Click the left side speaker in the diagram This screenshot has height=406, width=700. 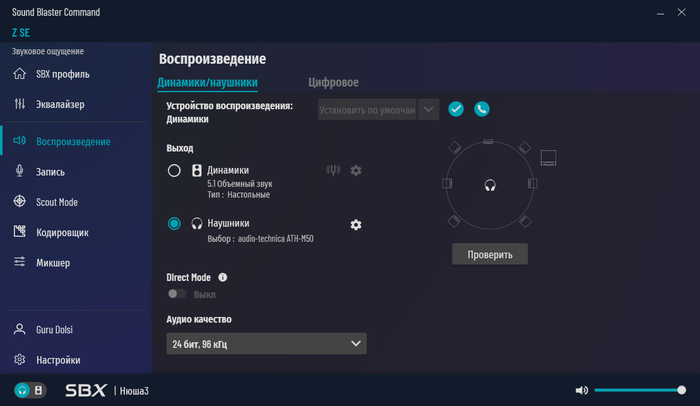click(447, 184)
